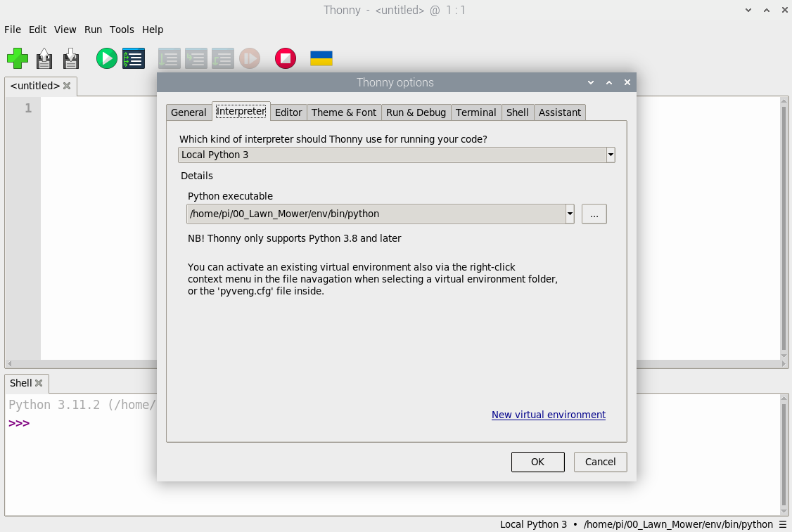Click the Save file toolbar icon
Image resolution: width=792 pixels, height=532 pixels.
(x=71, y=58)
